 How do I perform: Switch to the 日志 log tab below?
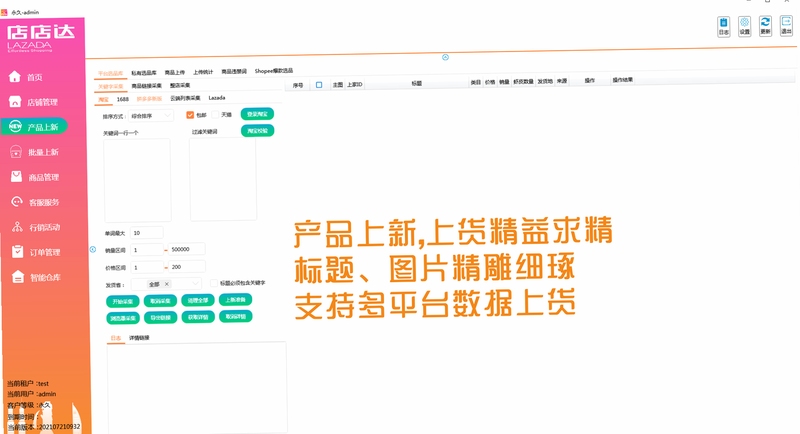tap(116, 338)
